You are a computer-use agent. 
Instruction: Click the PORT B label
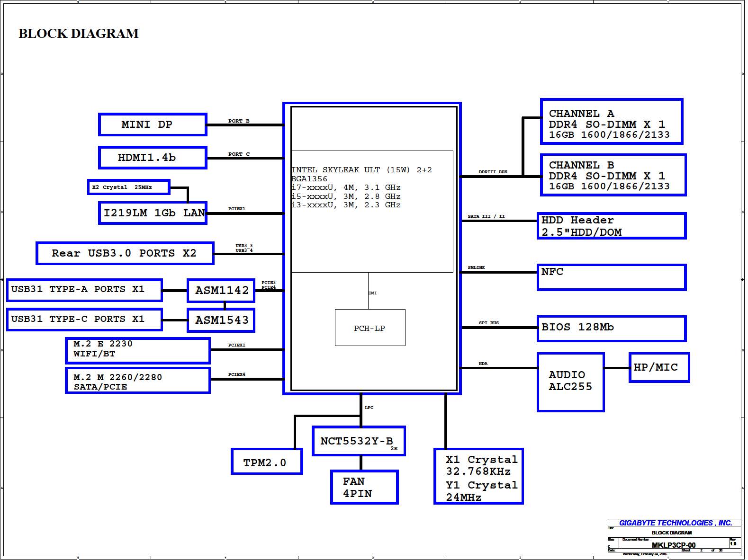(239, 121)
